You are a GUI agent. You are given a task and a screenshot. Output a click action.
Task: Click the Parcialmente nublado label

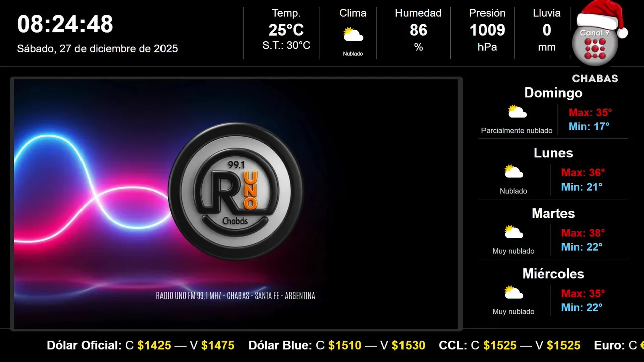517,131
